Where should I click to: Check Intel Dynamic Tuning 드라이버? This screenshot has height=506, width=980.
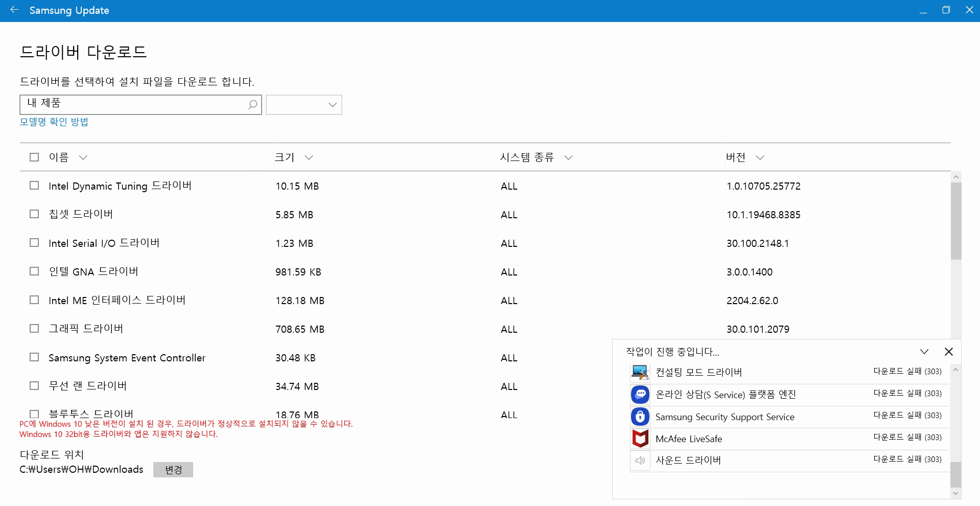pyautogui.click(x=34, y=186)
